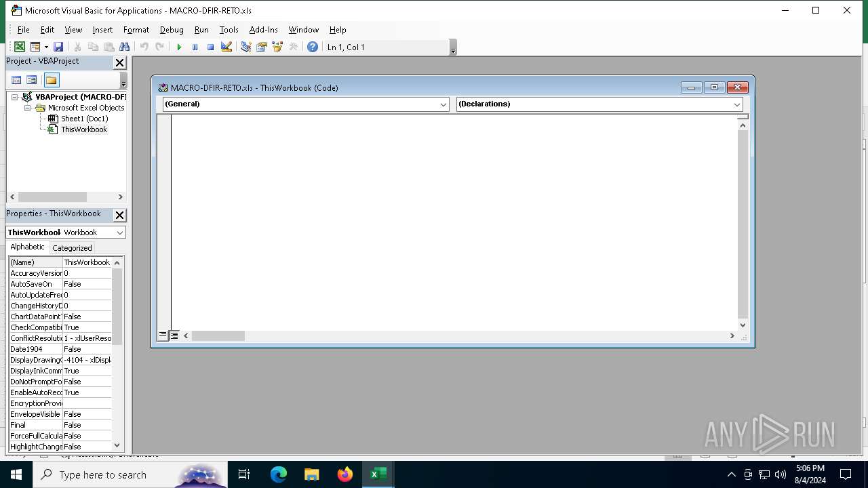Toggle Design Mode icon
Viewport: 868px width, 488px height.
click(226, 47)
